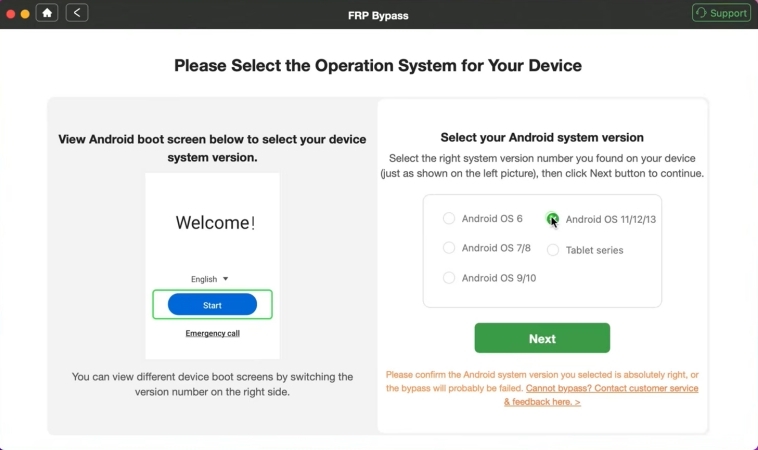Viewport: 758px width, 450px height.
Task: Go to the home screen icon
Action: 47,13
